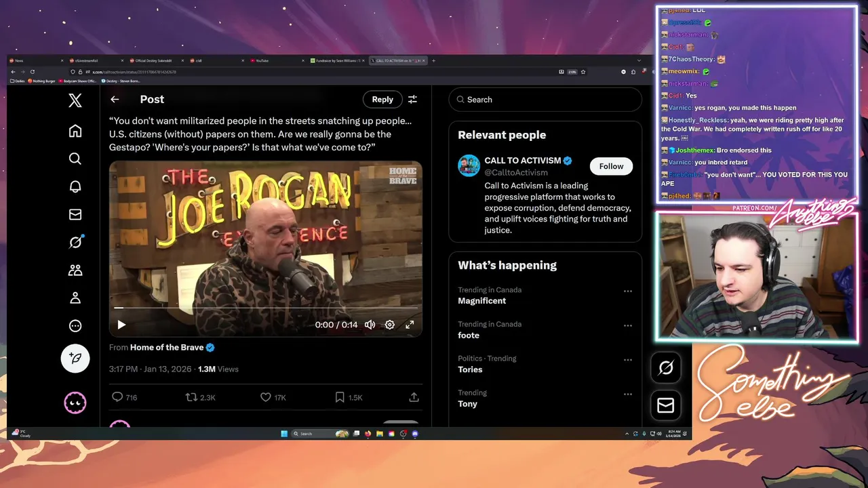Open Communities people icon in sidebar
The image size is (868, 488).
75,270
